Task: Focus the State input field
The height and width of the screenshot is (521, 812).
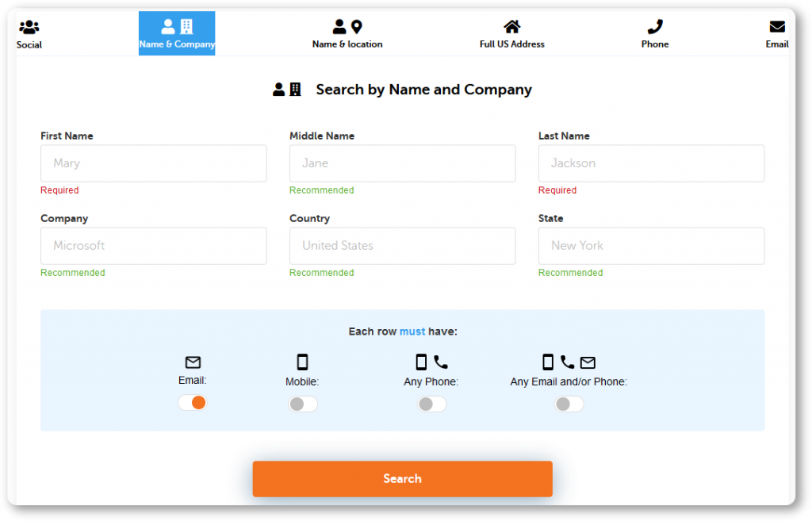Action: click(x=651, y=246)
